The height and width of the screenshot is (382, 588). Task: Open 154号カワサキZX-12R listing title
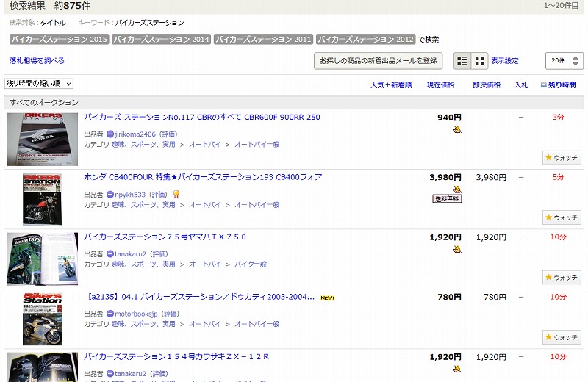(176, 356)
